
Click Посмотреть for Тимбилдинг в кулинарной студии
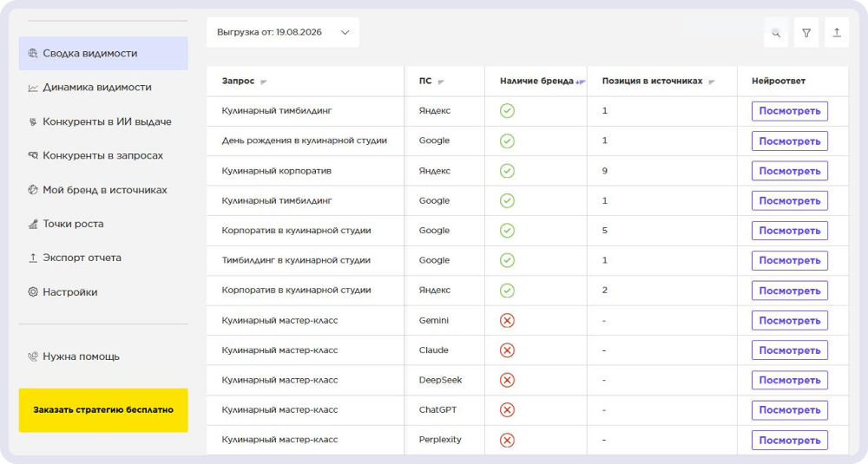pos(789,260)
